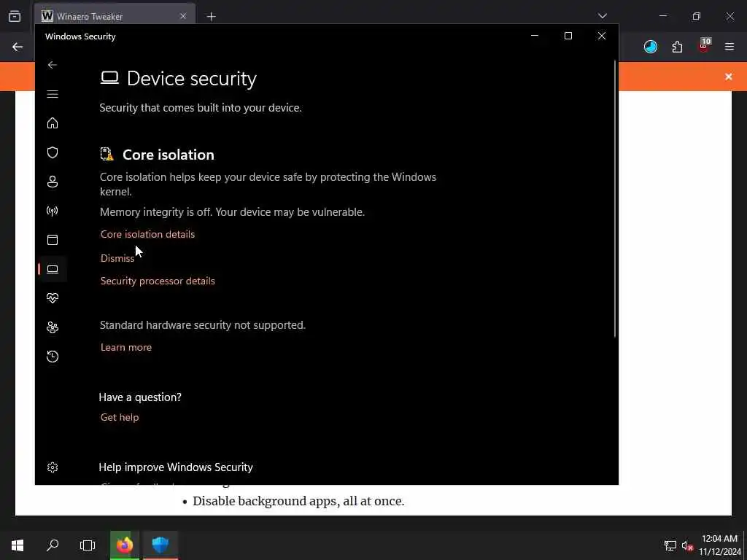Image resolution: width=747 pixels, height=560 pixels.
Task: Close the Windows Security window
Action: click(602, 36)
